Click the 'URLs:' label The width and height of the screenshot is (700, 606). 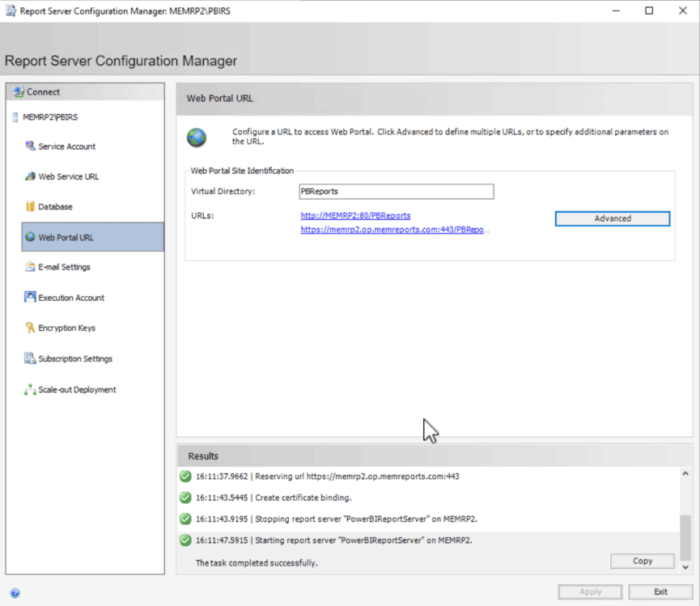pos(202,215)
